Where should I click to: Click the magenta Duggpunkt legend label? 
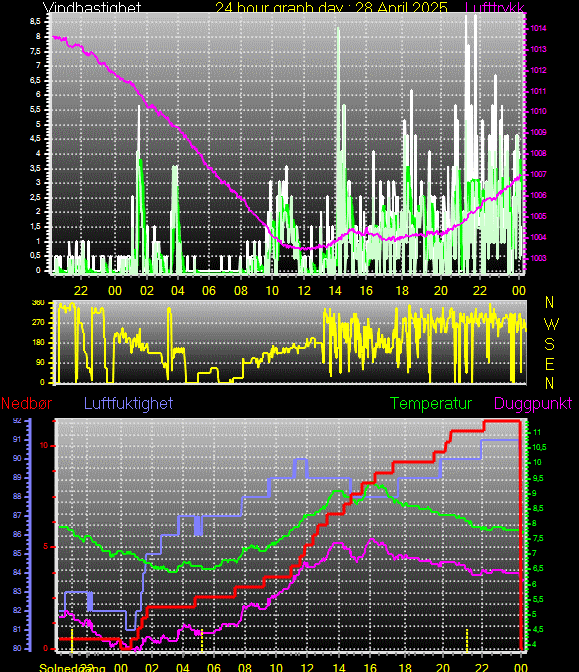pyautogui.click(x=533, y=404)
